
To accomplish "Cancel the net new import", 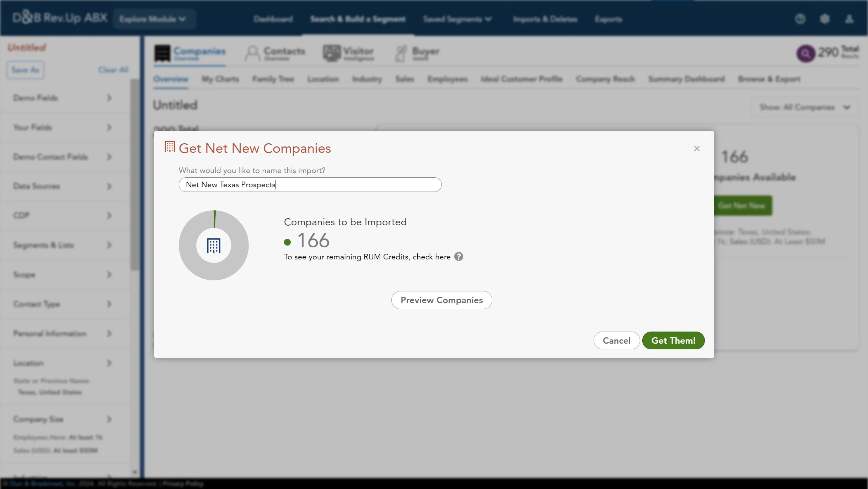I will click(x=616, y=340).
